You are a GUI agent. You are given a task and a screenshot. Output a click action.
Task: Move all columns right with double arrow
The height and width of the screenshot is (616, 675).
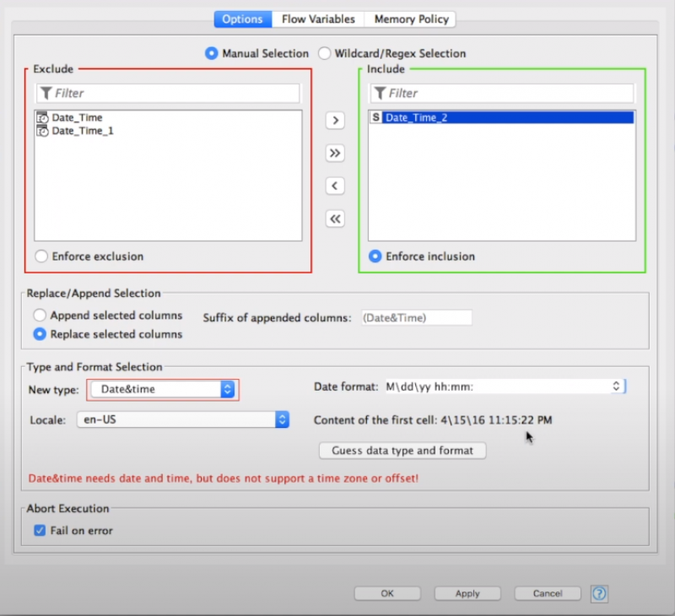(335, 153)
